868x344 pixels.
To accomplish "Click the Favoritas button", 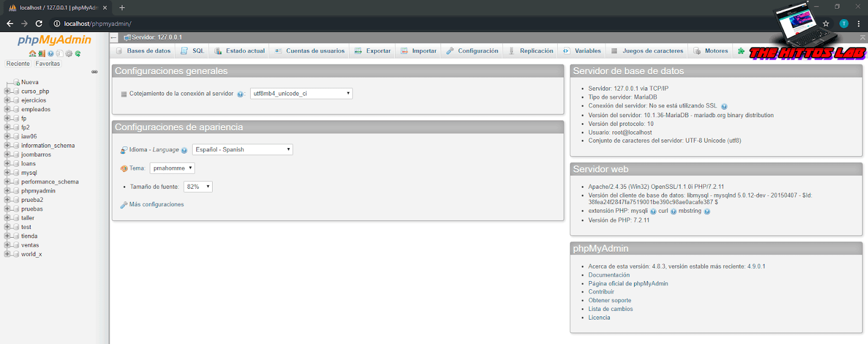I will tap(48, 63).
